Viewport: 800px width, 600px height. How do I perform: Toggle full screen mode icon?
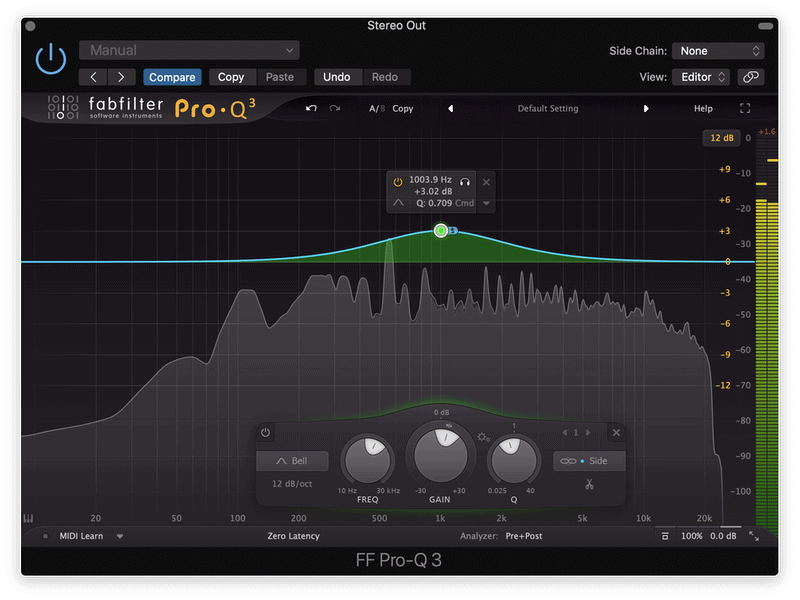(x=745, y=108)
